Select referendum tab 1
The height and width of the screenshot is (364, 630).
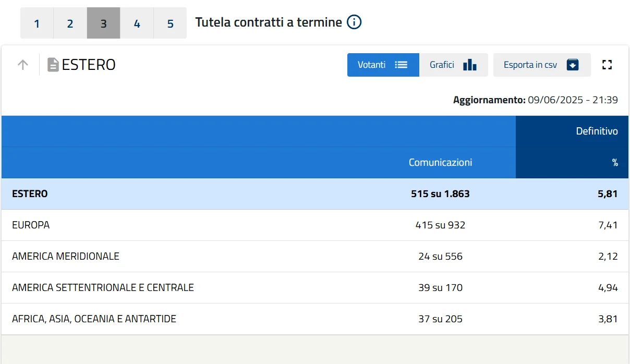[37, 23]
